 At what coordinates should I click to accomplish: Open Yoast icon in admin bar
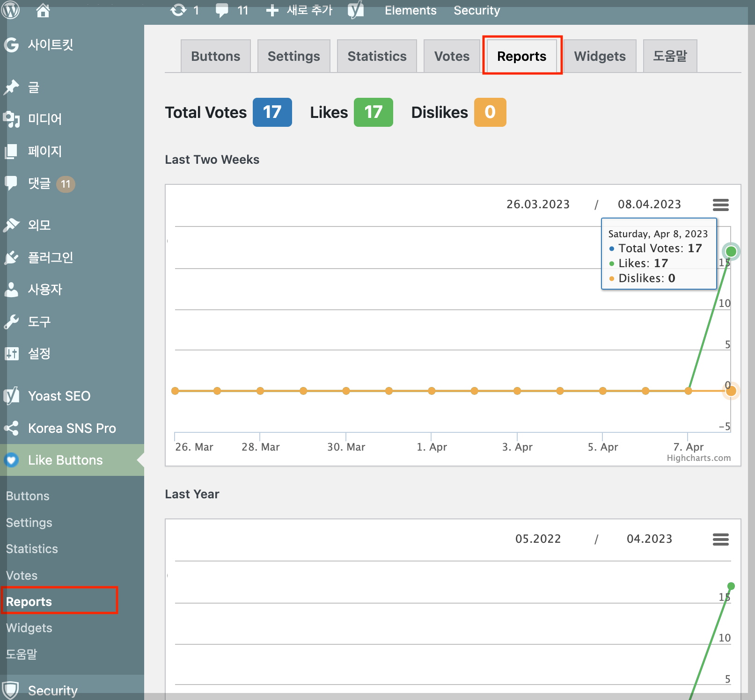[356, 10]
